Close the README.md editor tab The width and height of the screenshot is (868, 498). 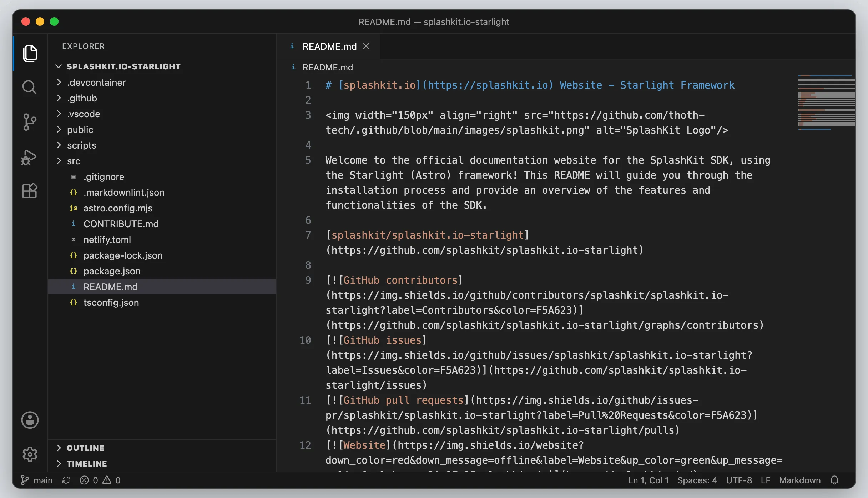pos(366,46)
